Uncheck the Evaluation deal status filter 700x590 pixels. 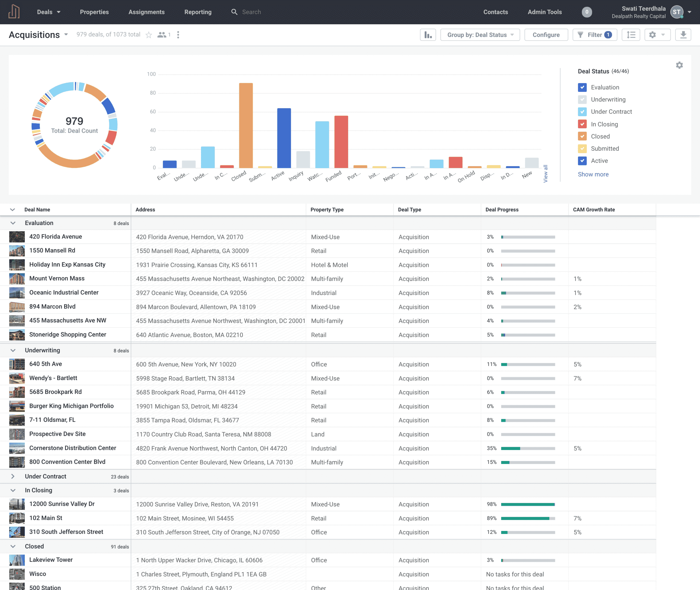pos(582,87)
